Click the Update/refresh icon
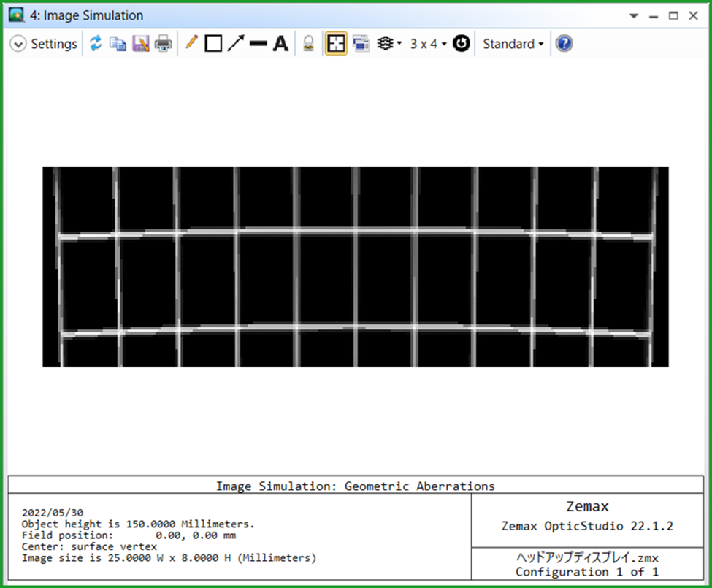This screenshot has width=712, height=588. tap(96, 43)
